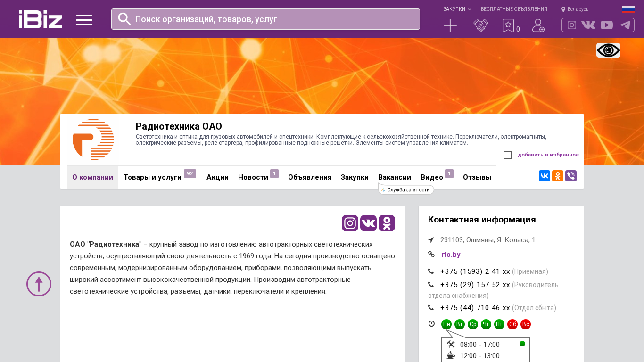
Task: Open company Odnoklassniki purple icon
Action: (387, 223)
